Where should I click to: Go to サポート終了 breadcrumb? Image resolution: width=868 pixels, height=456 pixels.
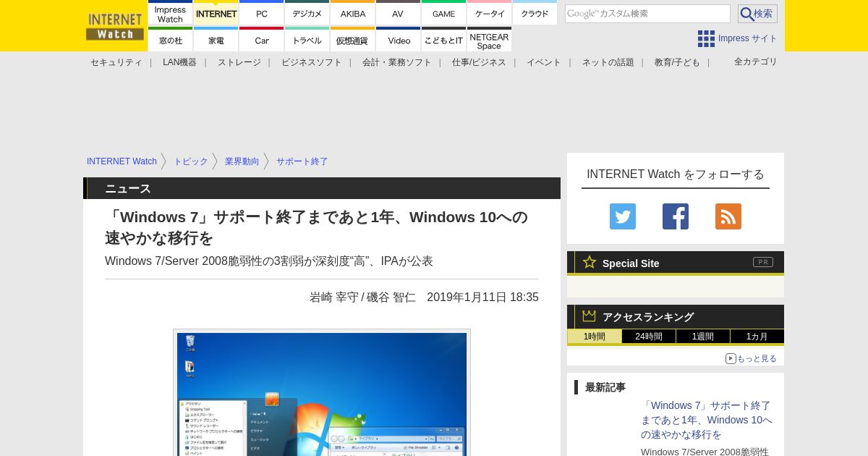point(302,161)
